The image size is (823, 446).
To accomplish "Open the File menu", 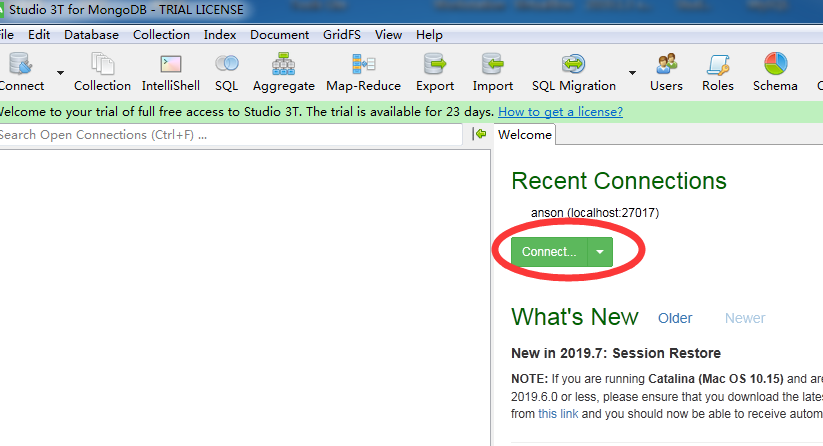I will point(6,35).
